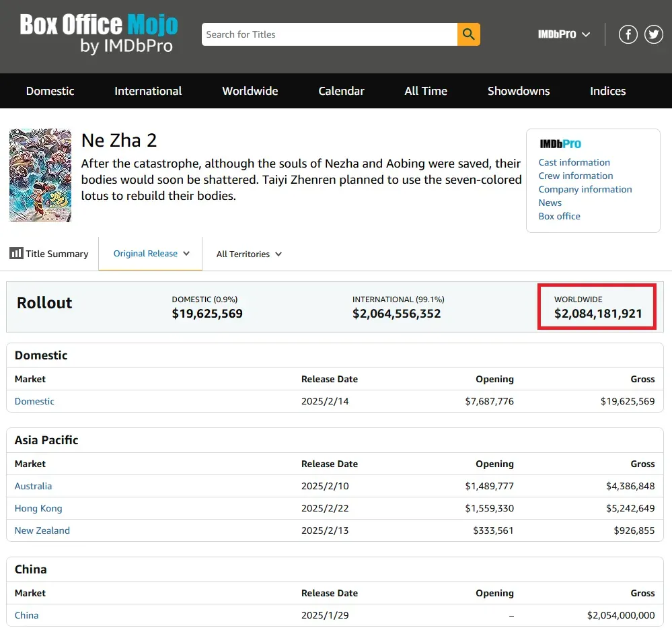672x632 pixels.
Task: Click the Ne Zha 2 title heading
Action: 119,140
